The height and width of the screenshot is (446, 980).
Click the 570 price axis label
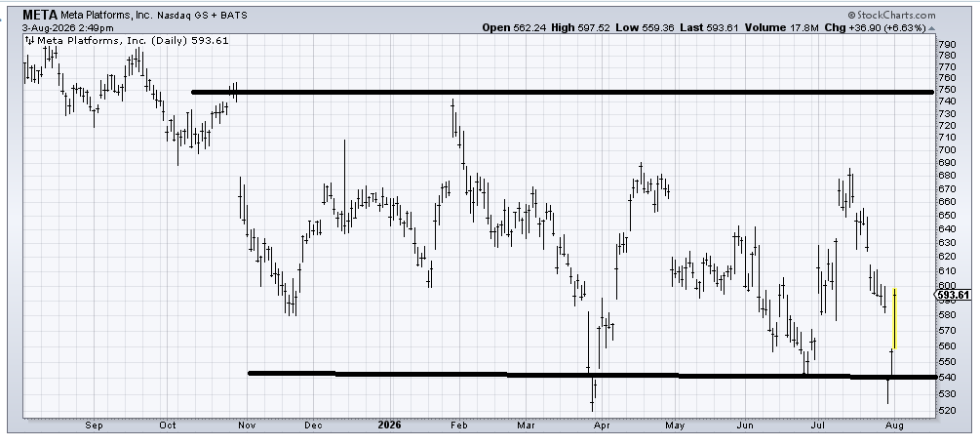point(948,330)
